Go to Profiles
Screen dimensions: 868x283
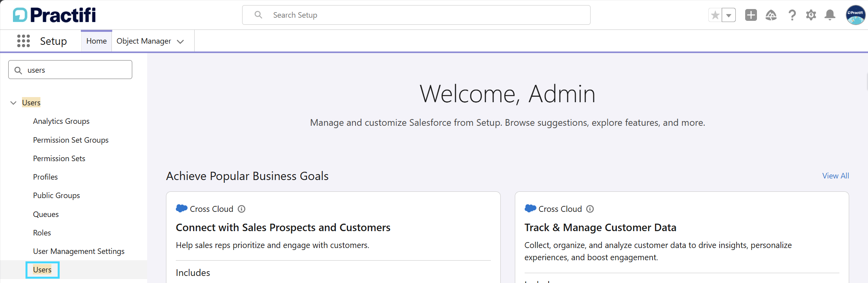(46, 177)
